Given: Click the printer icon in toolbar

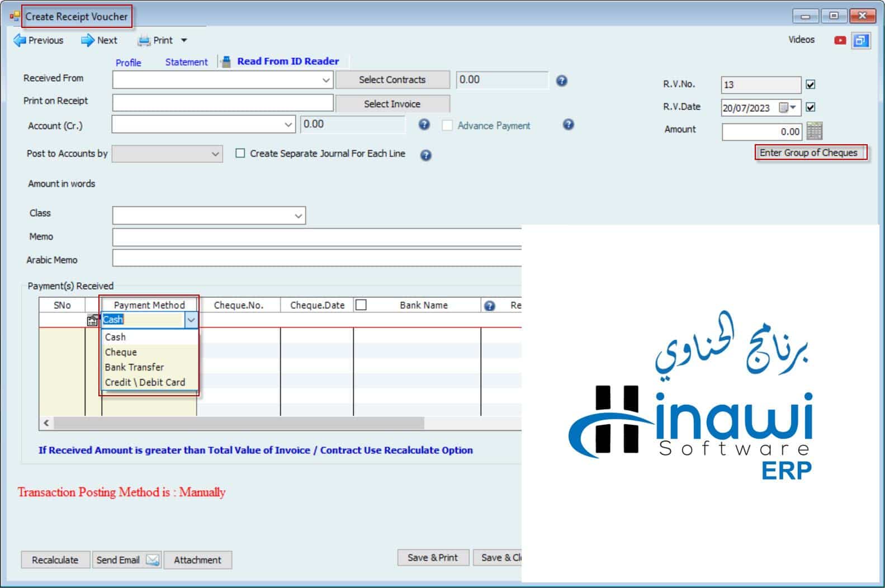Looking at the screenshot, I should pyautogui.click(x=144, y=40).
